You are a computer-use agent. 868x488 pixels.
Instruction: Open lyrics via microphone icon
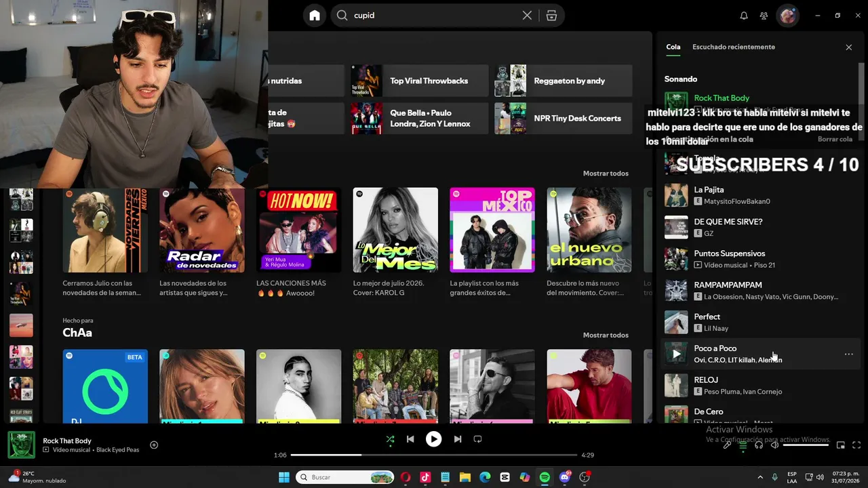click(727, 445)
